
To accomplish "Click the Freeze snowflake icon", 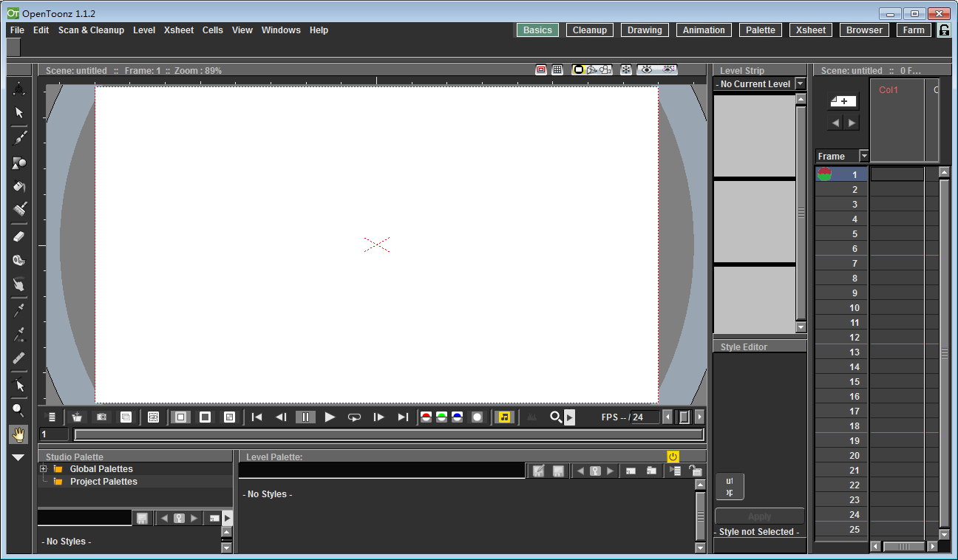I will (x=625, y=69).
